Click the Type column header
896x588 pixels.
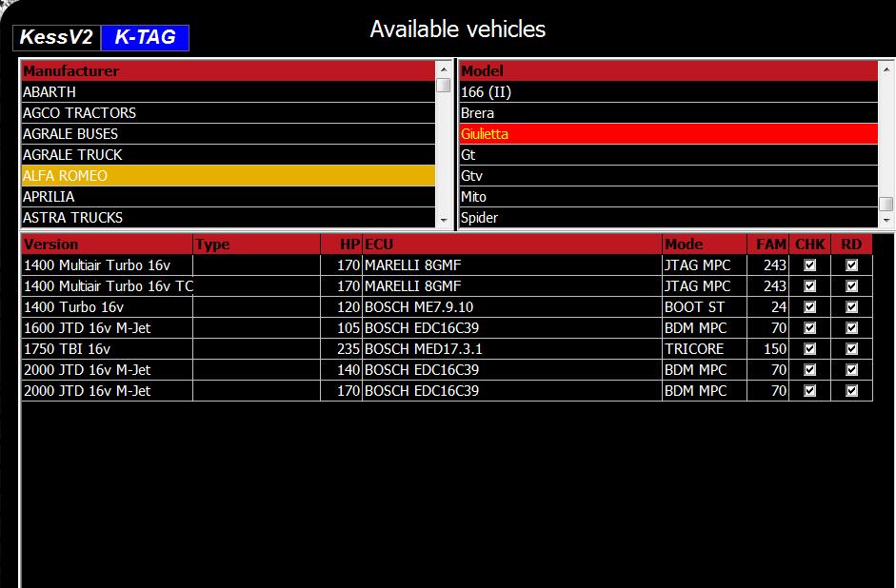[256, 245]
